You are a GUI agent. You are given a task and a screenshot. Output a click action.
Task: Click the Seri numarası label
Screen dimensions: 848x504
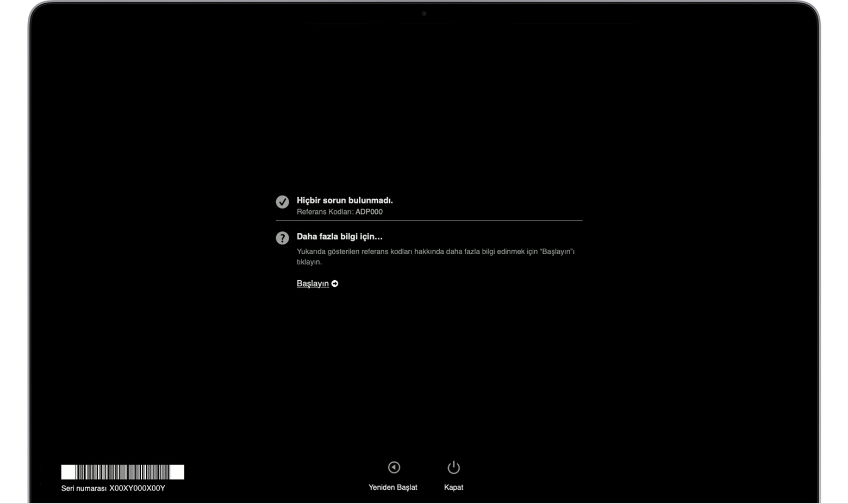click(x=84, y=488)
